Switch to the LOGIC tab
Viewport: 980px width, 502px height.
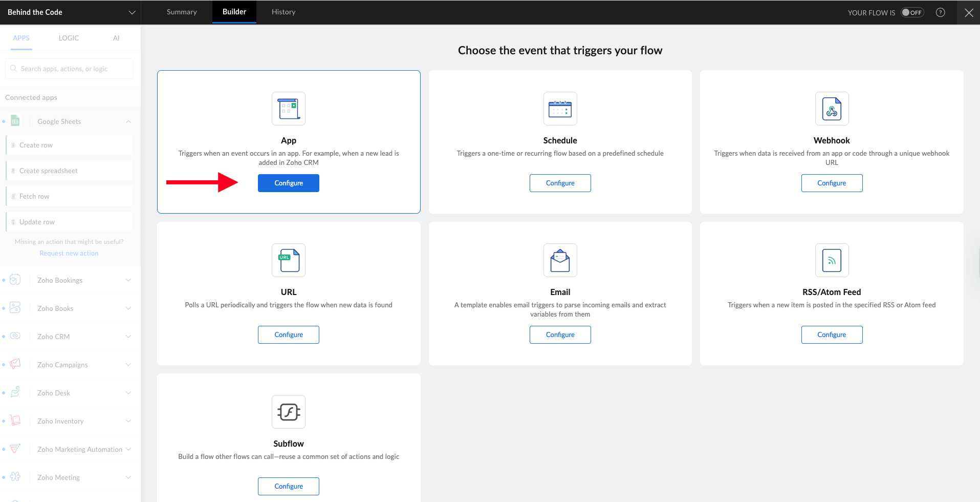69,38
